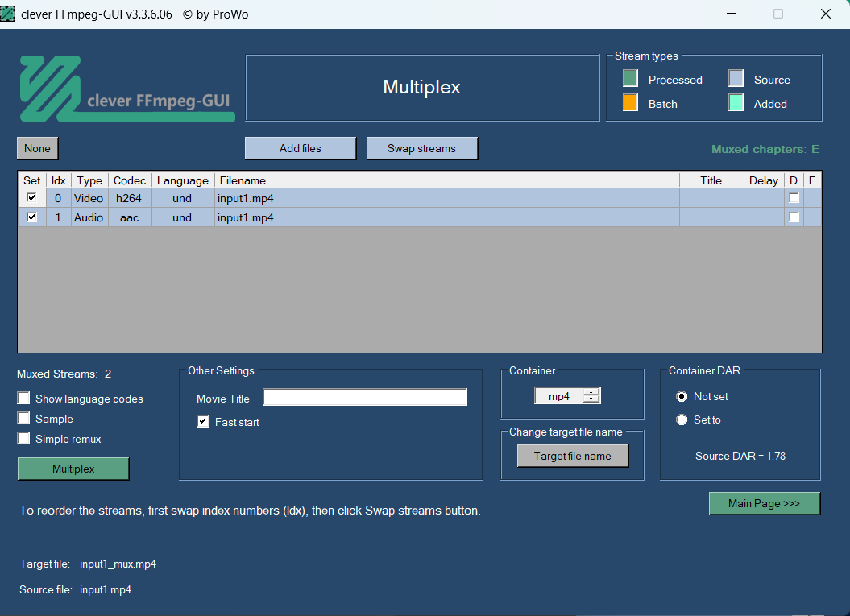Minimize the FFmpeg-GUI window
The width and height of the screenshot is (850, 616).
(x=732, y=14)
